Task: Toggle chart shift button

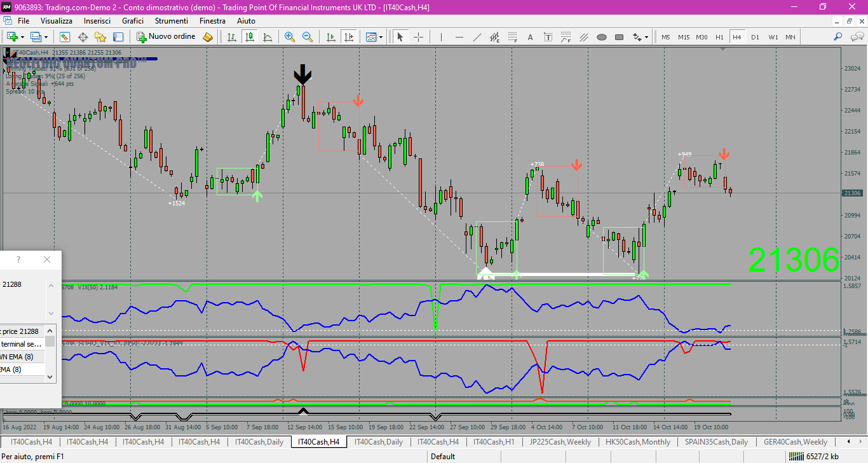Action: [x=348, y=37]
